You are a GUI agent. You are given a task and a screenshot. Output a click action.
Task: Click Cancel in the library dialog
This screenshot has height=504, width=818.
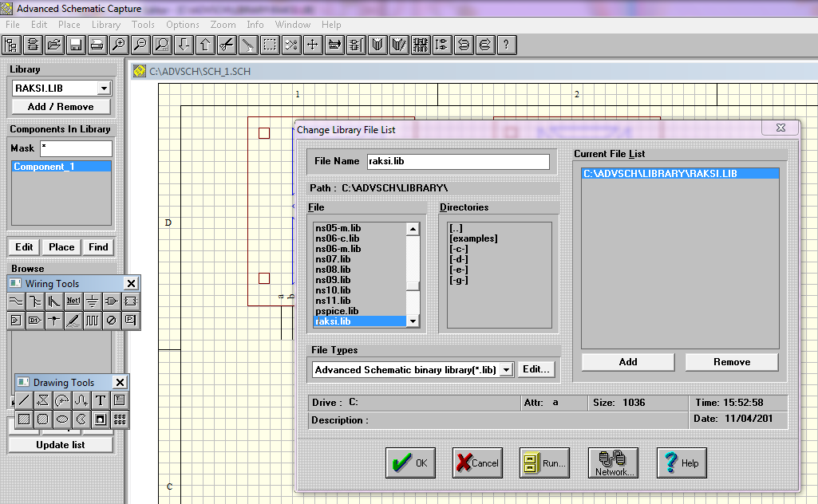click(477, 463)
